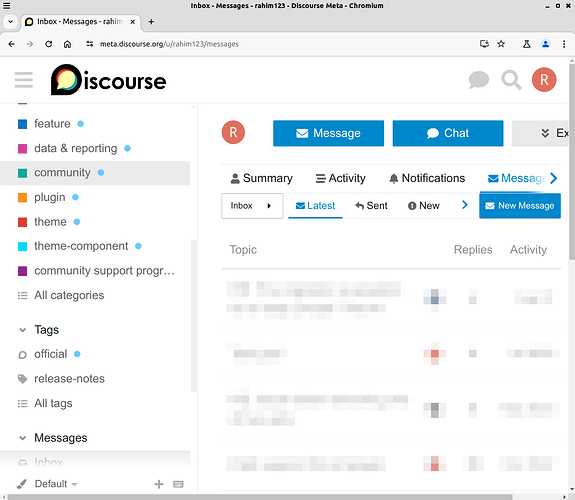Open the tab search dropdown arrow

[x=11, y=22]
